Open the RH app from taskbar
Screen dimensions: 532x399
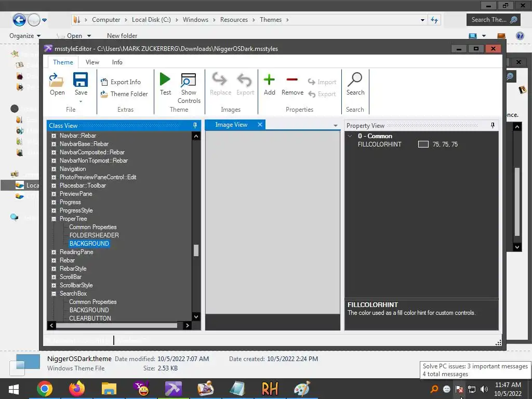(270, 389)
